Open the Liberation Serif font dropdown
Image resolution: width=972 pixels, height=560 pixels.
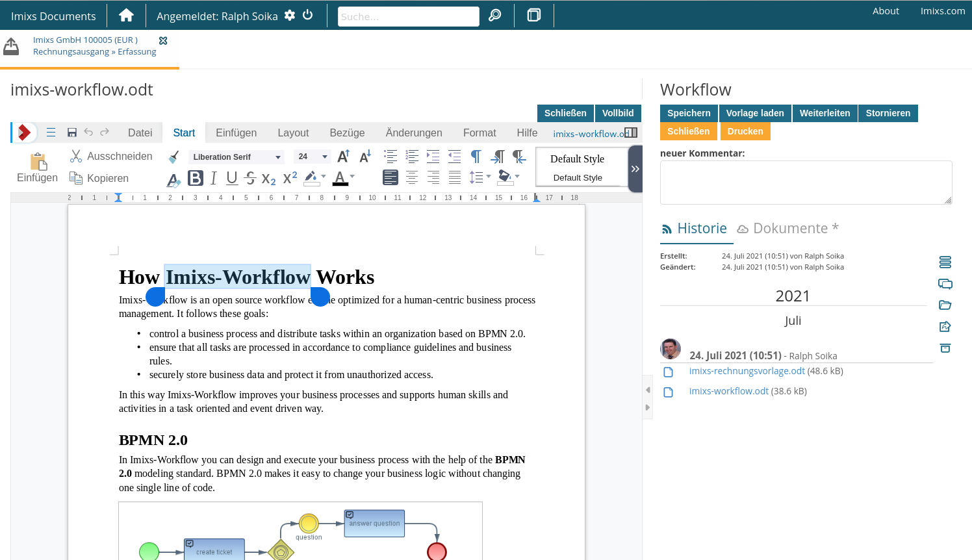pos(236,157)
